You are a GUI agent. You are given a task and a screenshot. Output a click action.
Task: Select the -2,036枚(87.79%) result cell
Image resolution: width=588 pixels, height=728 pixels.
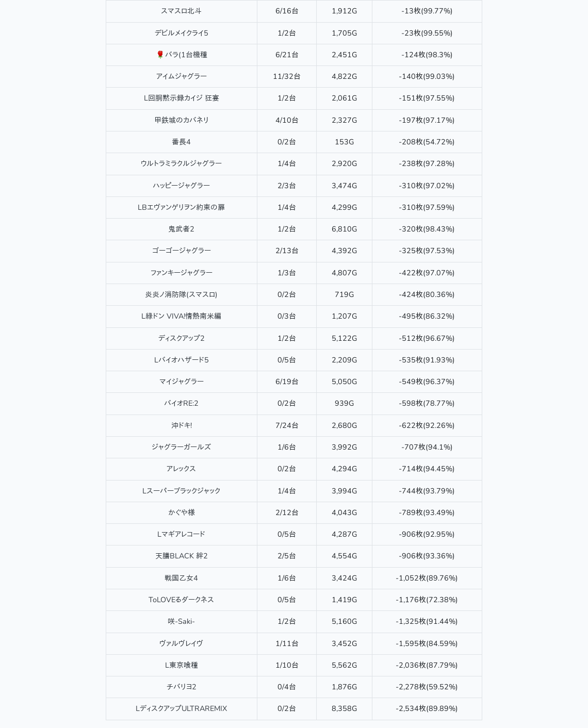tap(427, 665)
